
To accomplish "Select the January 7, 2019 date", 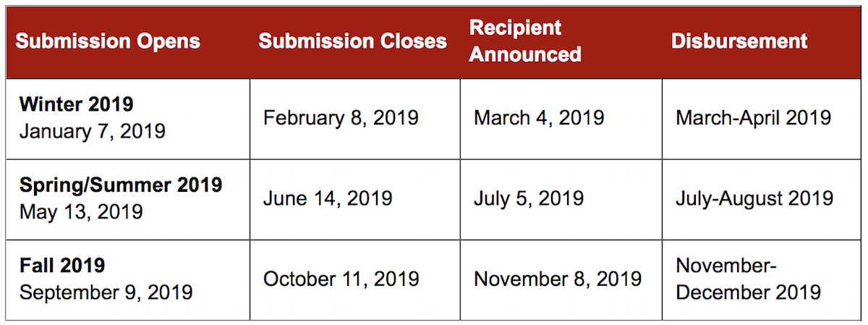I will 93,132.
